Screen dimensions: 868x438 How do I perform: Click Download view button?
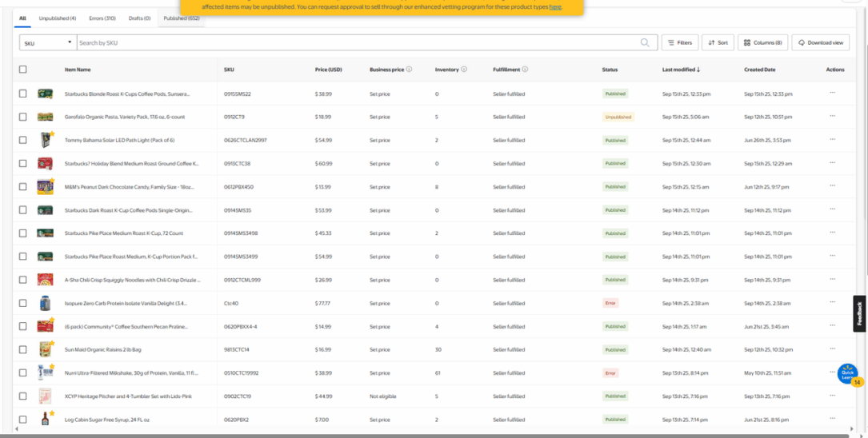[820, 42]
